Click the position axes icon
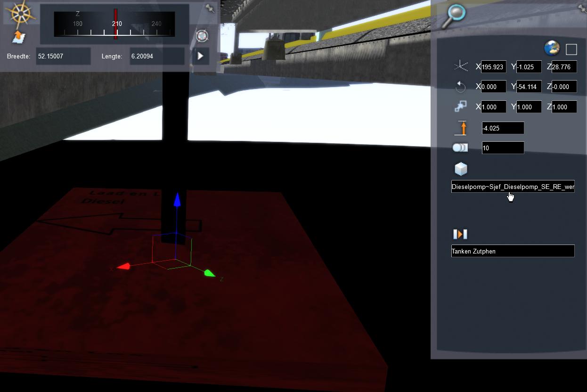This screenshot has width=587, height=392. click(460, 66)
